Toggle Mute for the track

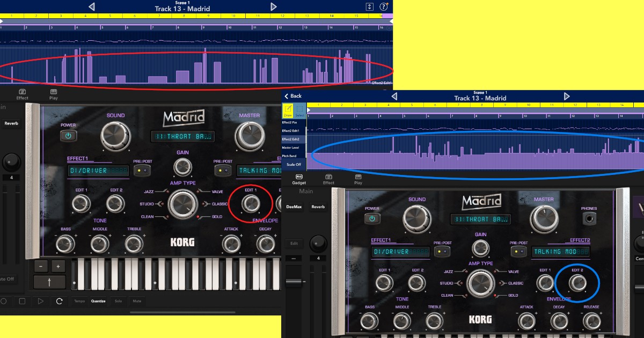coord(137,301)
